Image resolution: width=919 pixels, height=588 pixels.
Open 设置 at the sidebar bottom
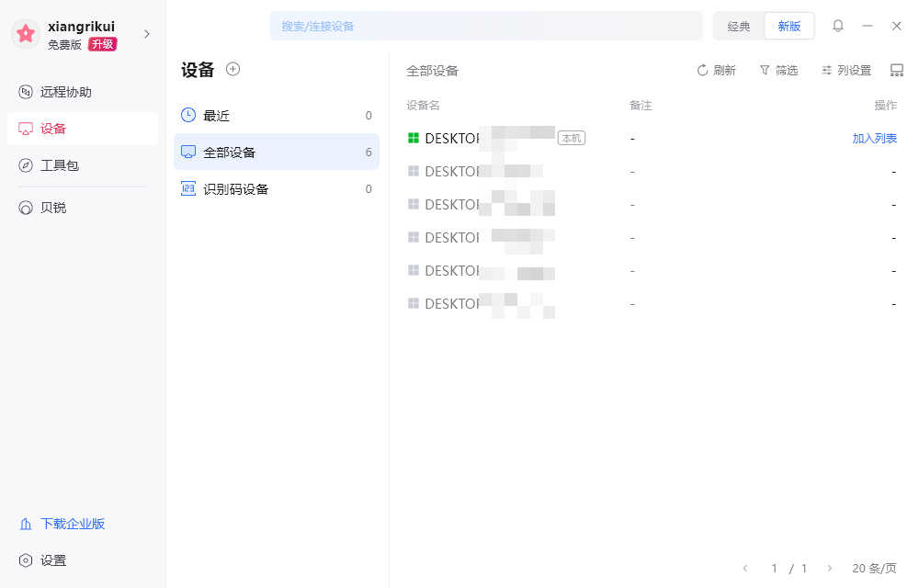[42, 560]
